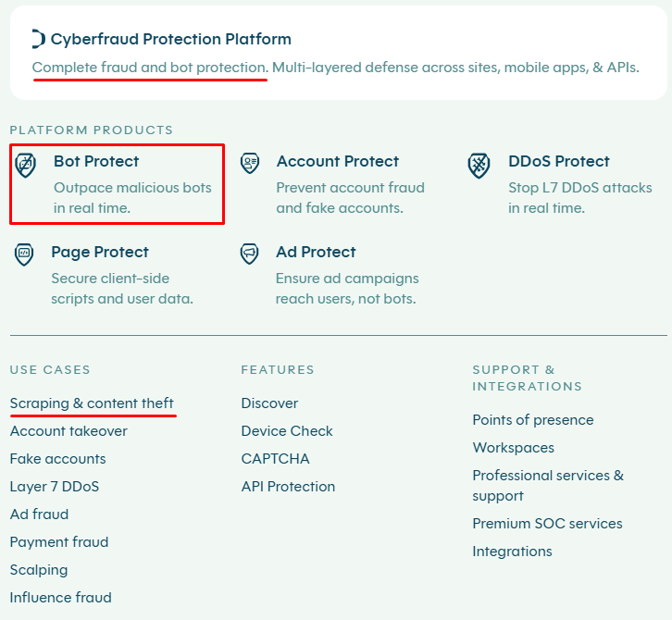Go to Scalping use case
672x620 pixels.
click(39, 570)
